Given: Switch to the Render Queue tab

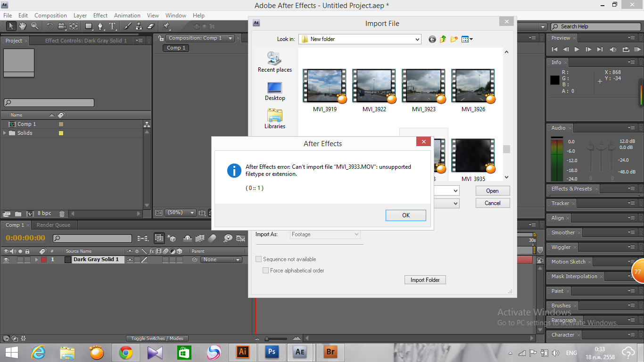Looking at the screenshot, I should pyautogui.click(x=53, y=225).
